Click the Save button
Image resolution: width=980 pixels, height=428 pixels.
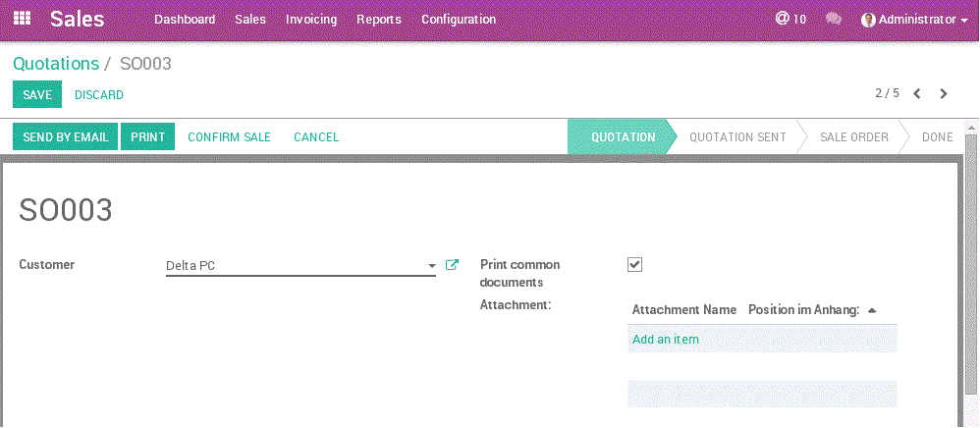point(37,95)
